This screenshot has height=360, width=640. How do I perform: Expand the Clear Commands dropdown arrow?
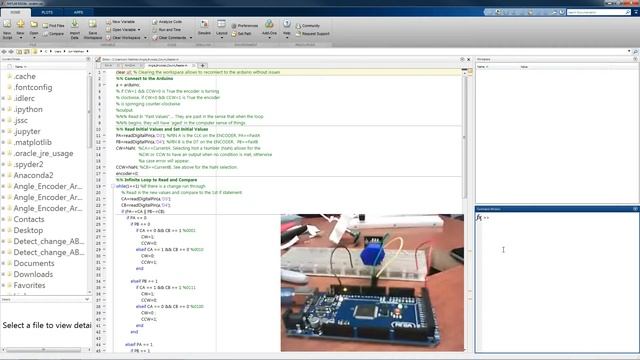191,38
